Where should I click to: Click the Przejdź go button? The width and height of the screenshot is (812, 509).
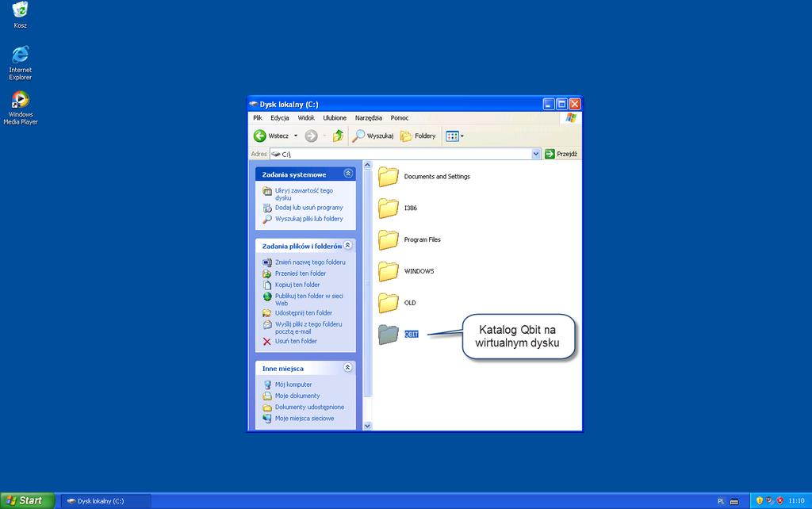pyautogui.click(x=561, y=154)
